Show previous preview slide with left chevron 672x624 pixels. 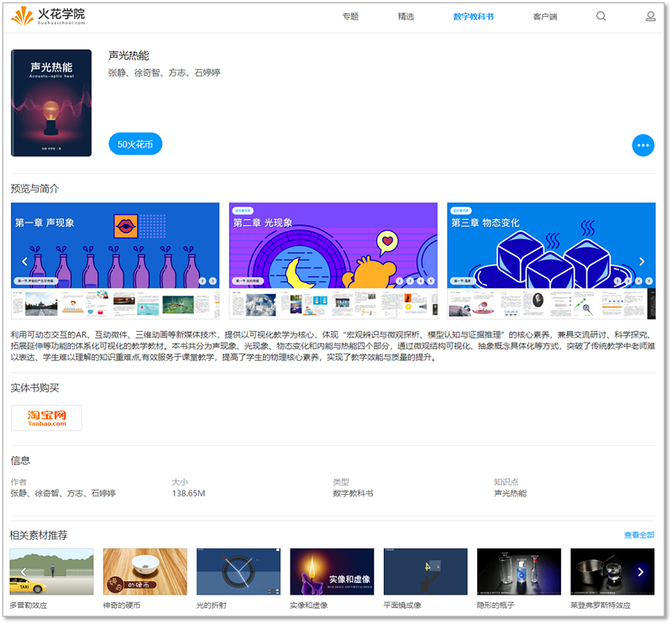[x=24, y=261]
